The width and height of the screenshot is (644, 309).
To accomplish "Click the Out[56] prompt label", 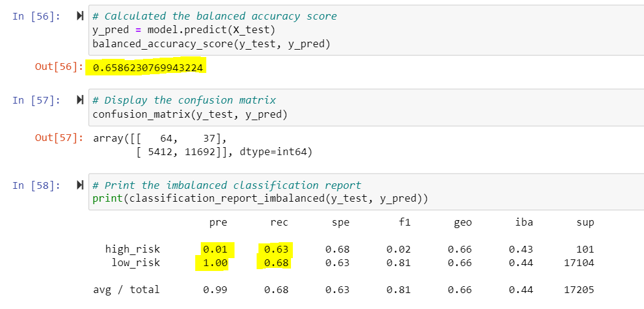I will pos(59,67).
